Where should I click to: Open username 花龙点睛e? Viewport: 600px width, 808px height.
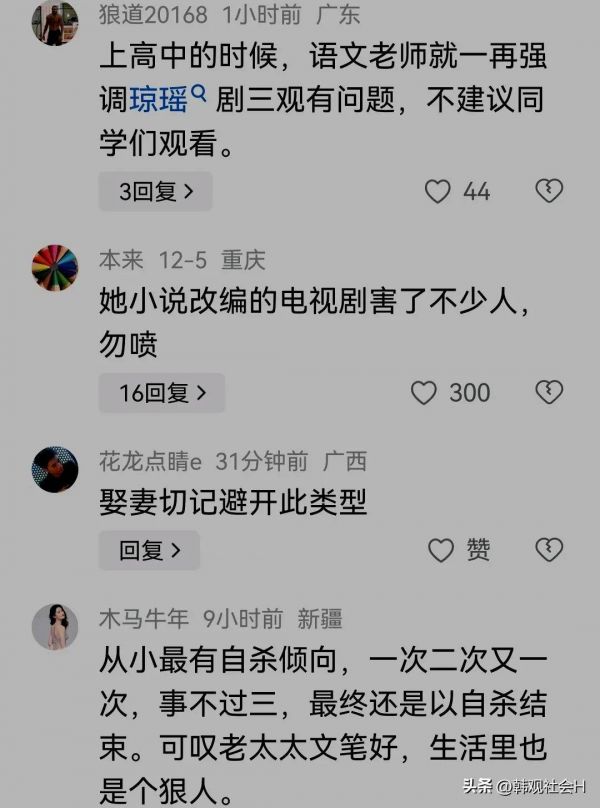(150, 461)
